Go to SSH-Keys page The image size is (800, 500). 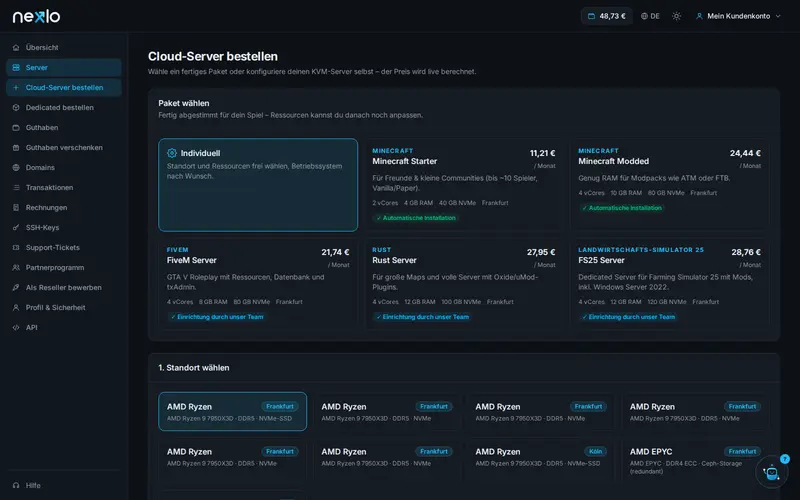pyautogui.click(x=64, y=228)
